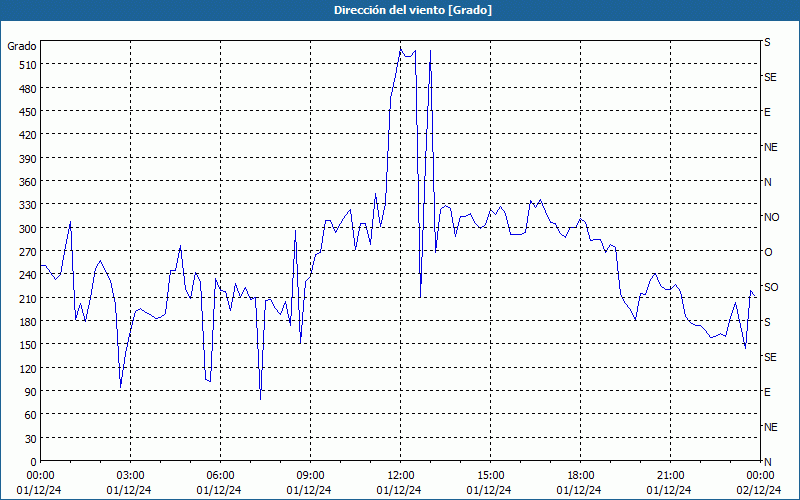The width and height of the screenshot is (800, 500).
Task: Click the 01/12/24 date under 03:00
Action: [129, 490]
